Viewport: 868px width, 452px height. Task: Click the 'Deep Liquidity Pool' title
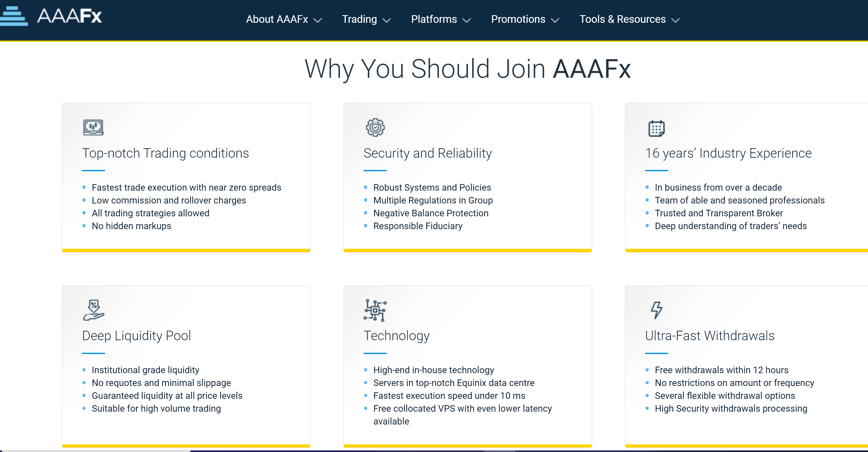point(136,336)
